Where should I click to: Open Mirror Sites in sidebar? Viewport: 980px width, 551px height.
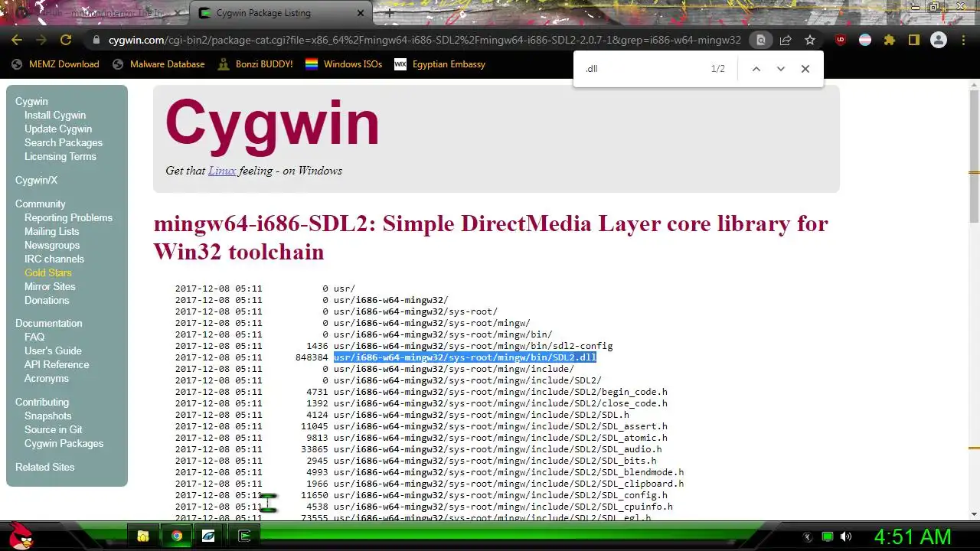point(50,286)
